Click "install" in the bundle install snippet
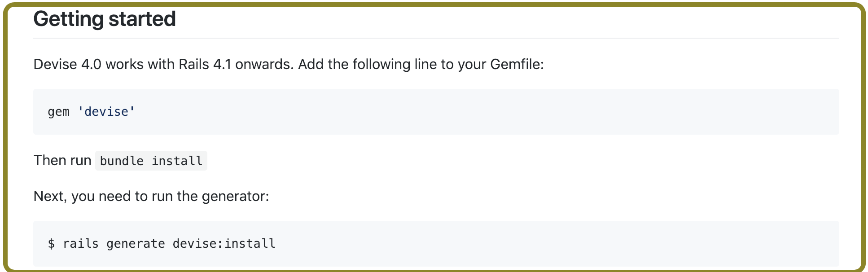868x272 pixels. coord(177,161)
